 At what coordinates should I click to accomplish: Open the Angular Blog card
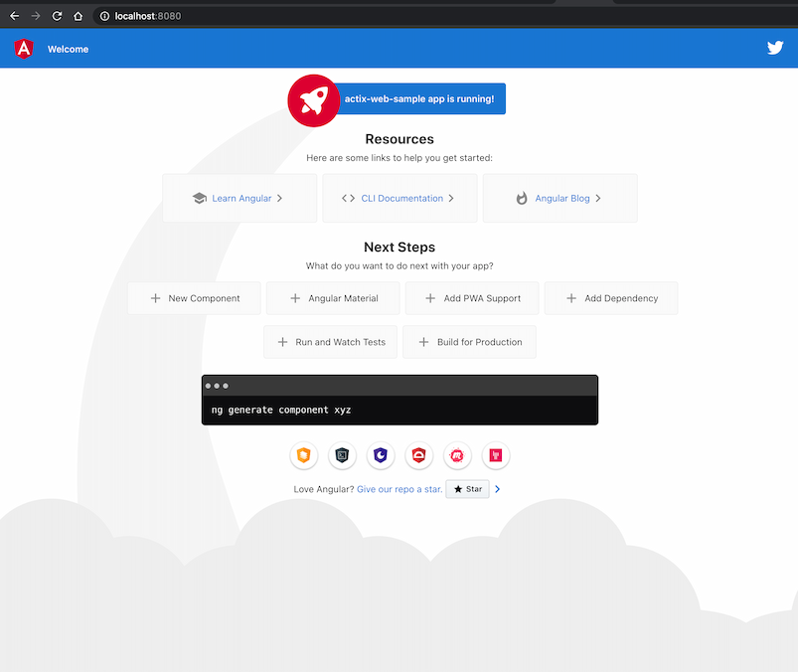click(x=559, y=198)
